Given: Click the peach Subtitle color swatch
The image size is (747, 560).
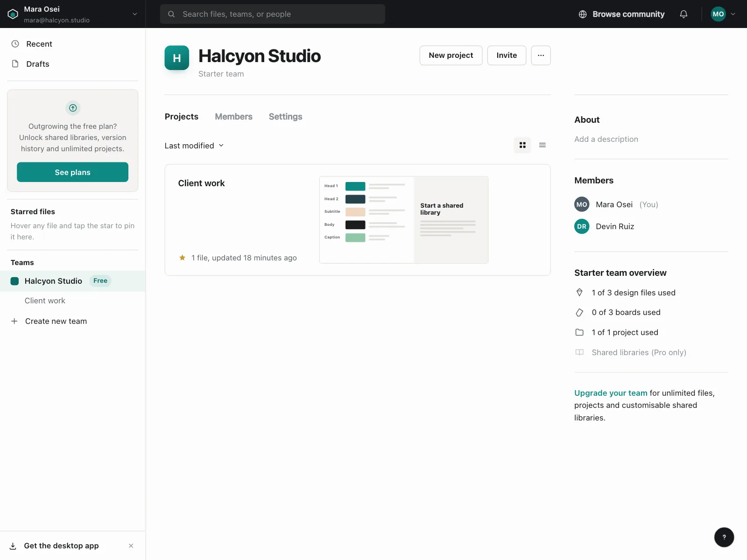Looking at the screenshot, I should pyautogui.click(x=355, y=212).
